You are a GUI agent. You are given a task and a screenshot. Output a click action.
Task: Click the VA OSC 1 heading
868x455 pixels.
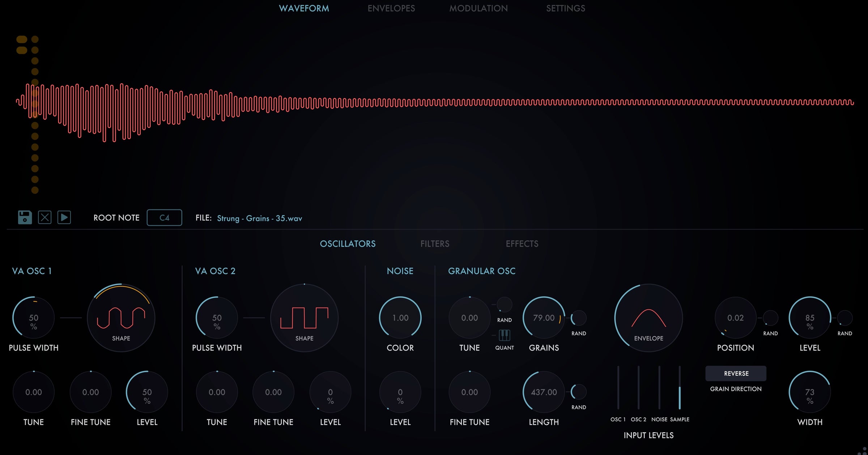[x=32, y=271]
